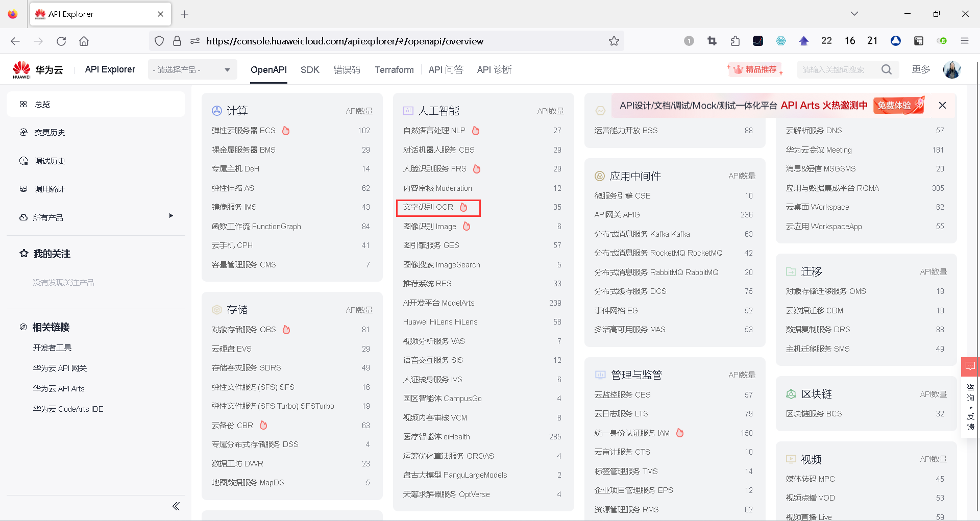Expand 所有产品 via its arrow
Screen dimensions: 980x521
point(171,216)
